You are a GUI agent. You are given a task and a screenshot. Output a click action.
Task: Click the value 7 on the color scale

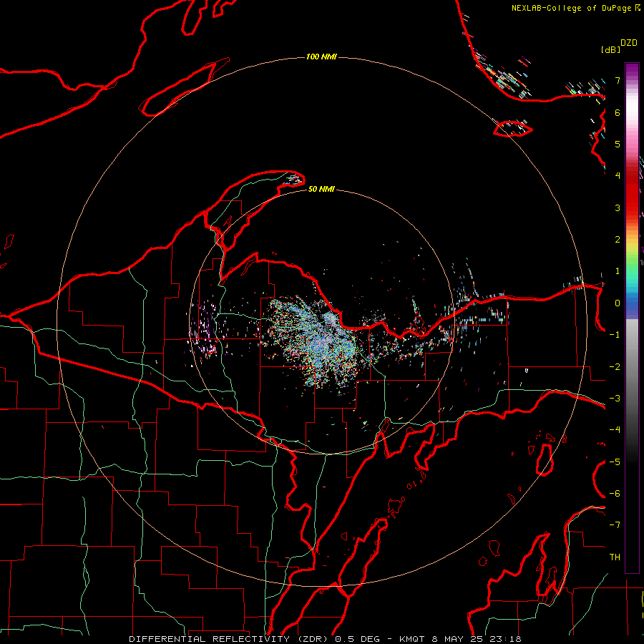click(x=618, y=80)
